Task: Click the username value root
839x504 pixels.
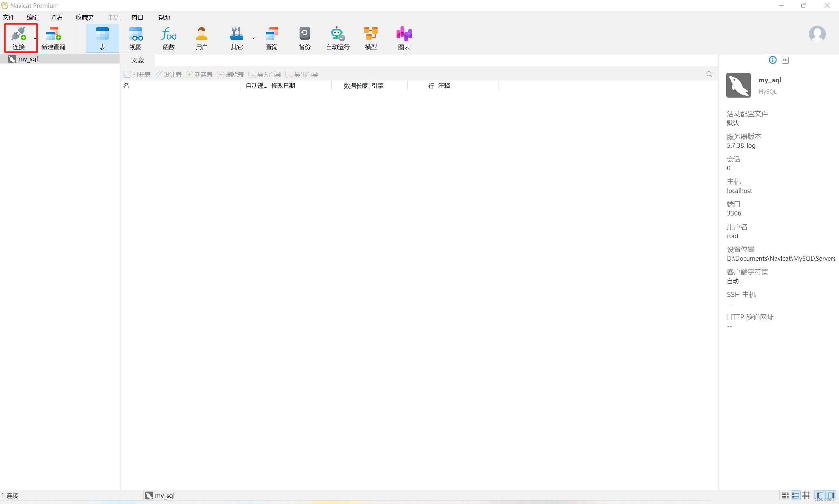Action: point(732,236)
